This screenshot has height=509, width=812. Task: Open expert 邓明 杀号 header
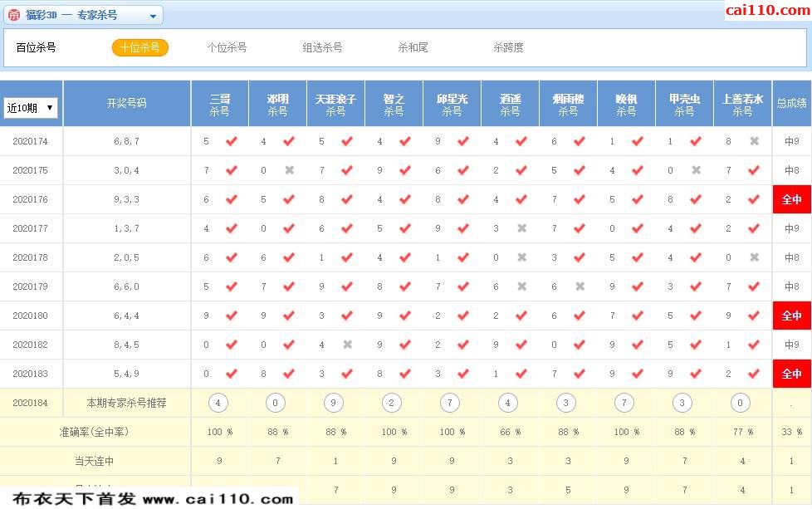277,104
